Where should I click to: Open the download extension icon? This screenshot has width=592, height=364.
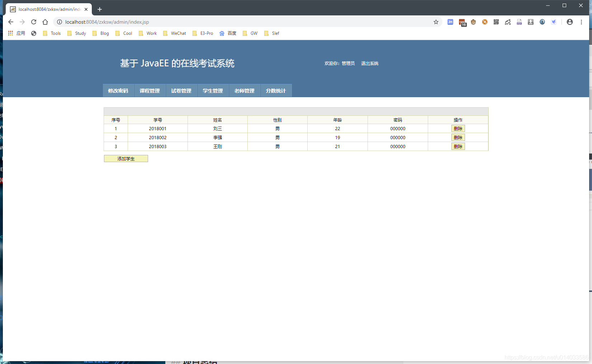(531, 22)
